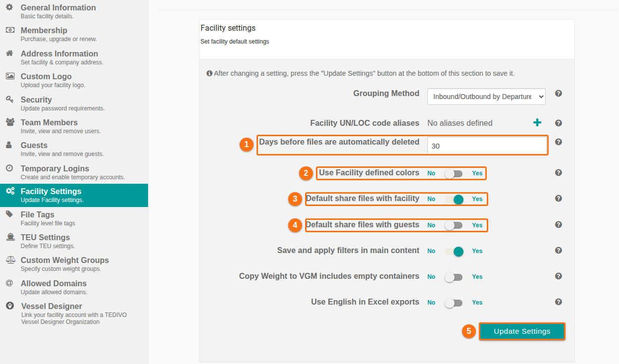Add a UN/LOC code alias with plus icon

click(537, 123)
